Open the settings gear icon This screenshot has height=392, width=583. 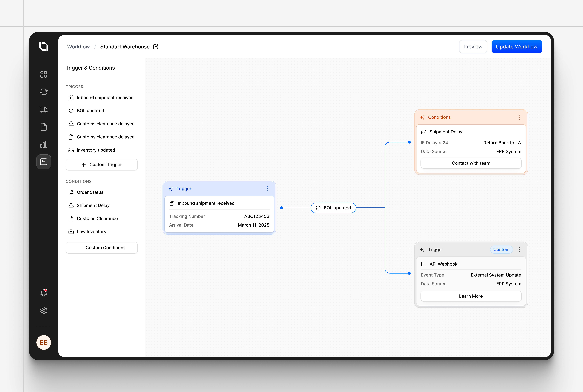click(x=44, y=310)
